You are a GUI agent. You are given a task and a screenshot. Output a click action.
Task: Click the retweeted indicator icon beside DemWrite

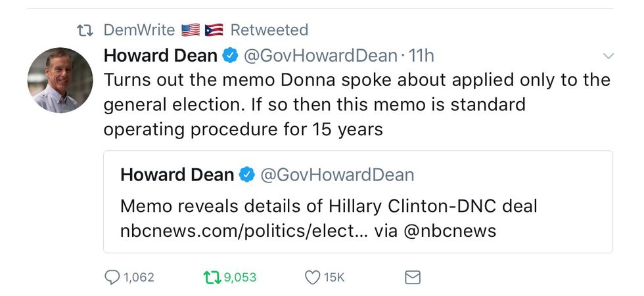click(85, 30)
